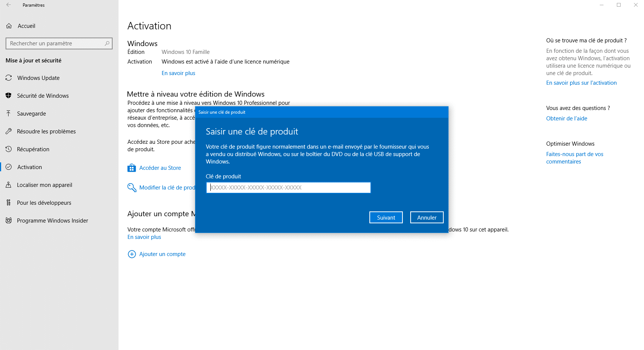
Task: Open En savoir plus sur l'activation link
Action: [581, 83]
